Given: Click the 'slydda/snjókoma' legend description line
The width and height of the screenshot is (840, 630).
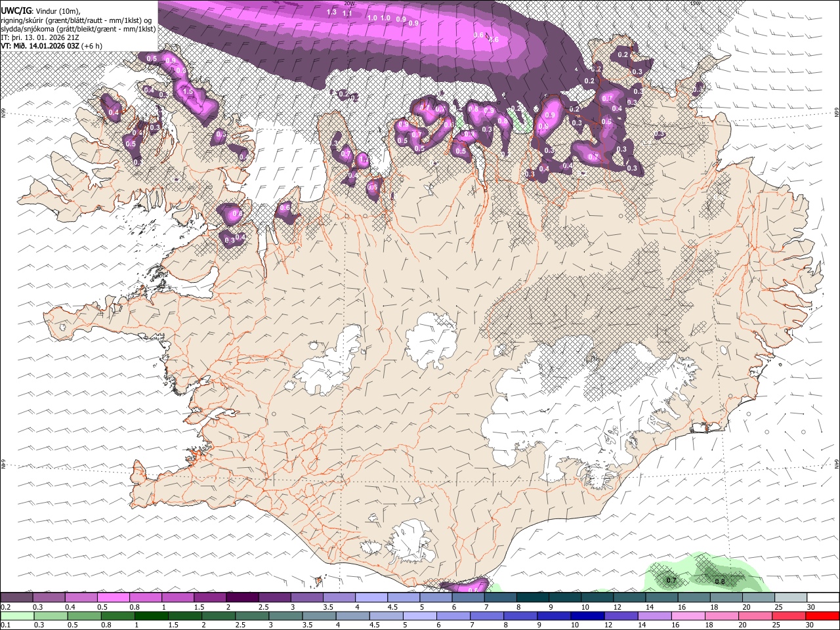Looking at the screenshot, I should (x=78, y=28).
